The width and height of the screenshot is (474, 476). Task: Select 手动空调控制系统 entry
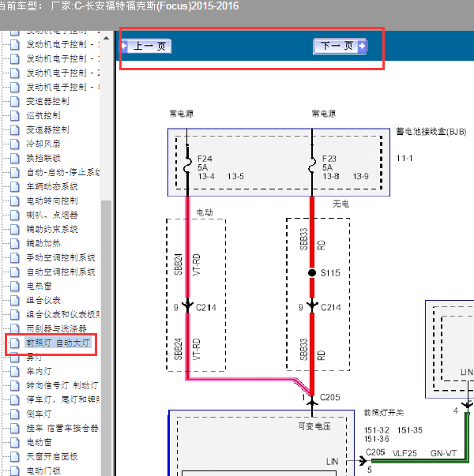[61, 257]
